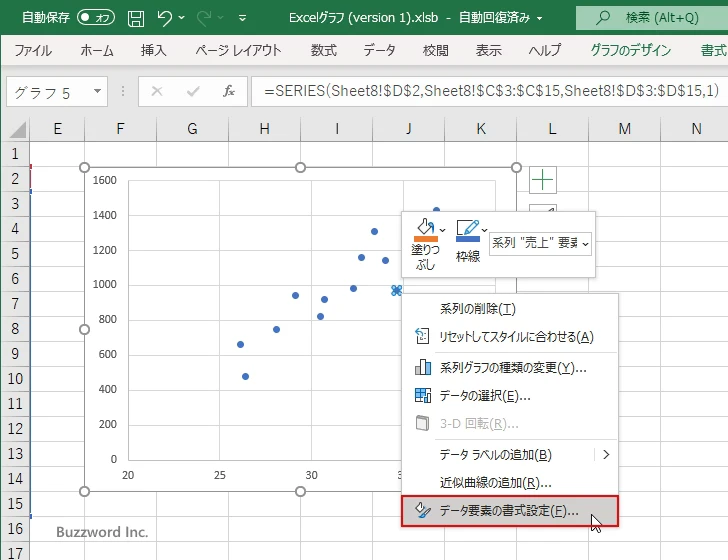Click the Fill paint bucket icon
728x560 pixels.
pyautogui.click(x=425, y=230)
